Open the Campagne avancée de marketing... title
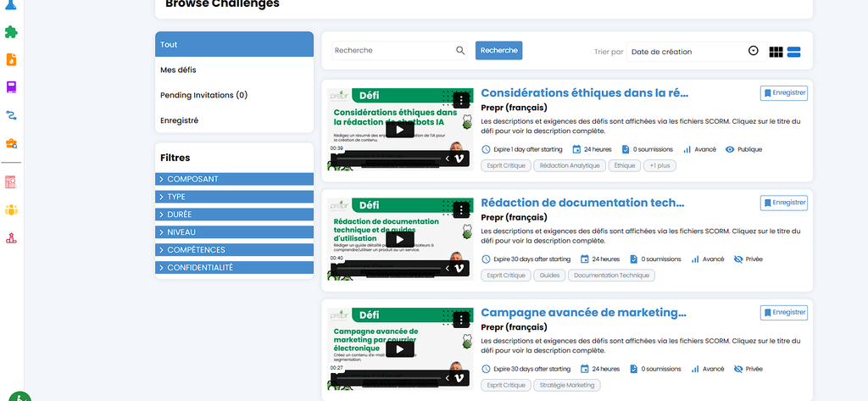 (x=583, y=312)
